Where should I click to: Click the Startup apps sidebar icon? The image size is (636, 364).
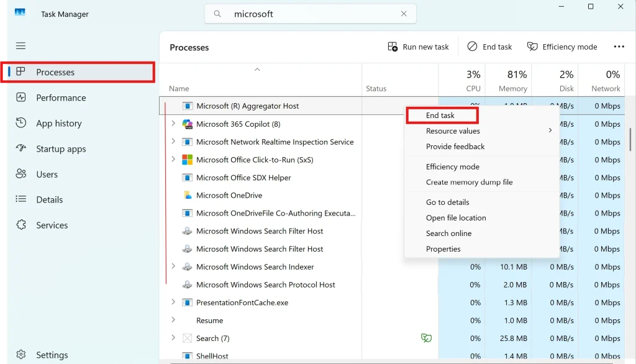point(19,148)
